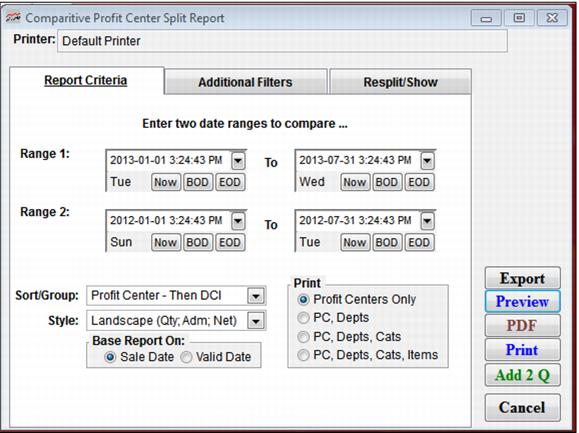The width and height of the screenshot is (579, 433).
Task: Open Range 2 start date dropdown
Action: pos(238,221)
